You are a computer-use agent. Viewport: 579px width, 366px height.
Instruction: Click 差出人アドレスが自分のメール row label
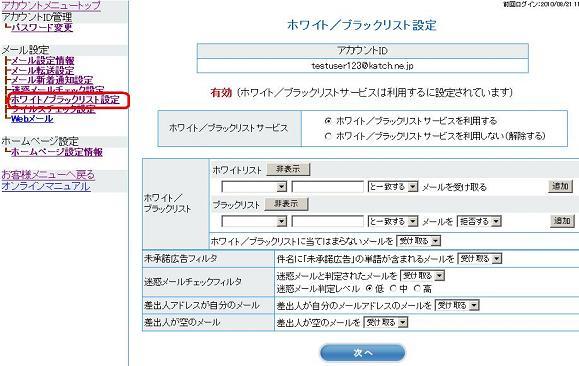tap(202, 305)
